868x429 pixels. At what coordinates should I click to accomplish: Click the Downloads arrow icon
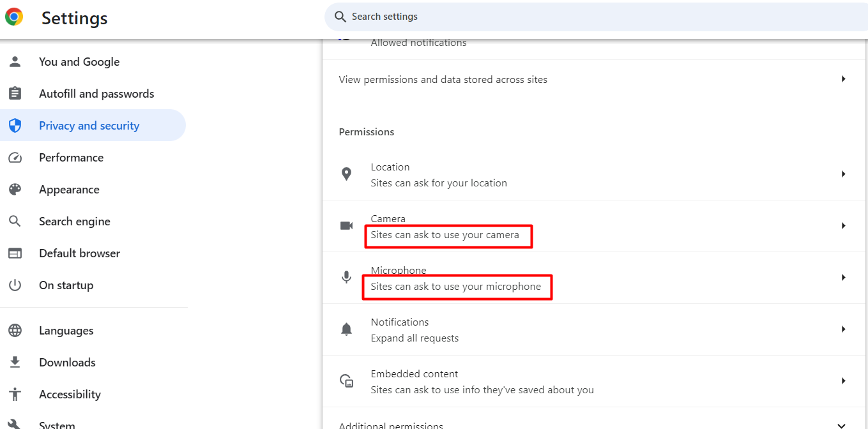click(x=15, y=363)
